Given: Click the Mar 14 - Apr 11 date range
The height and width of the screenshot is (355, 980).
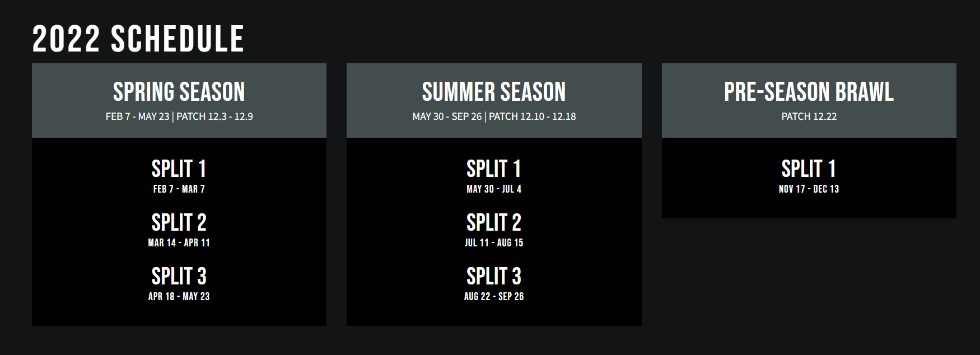Looking at the screenshot, I should coord(179,243).
